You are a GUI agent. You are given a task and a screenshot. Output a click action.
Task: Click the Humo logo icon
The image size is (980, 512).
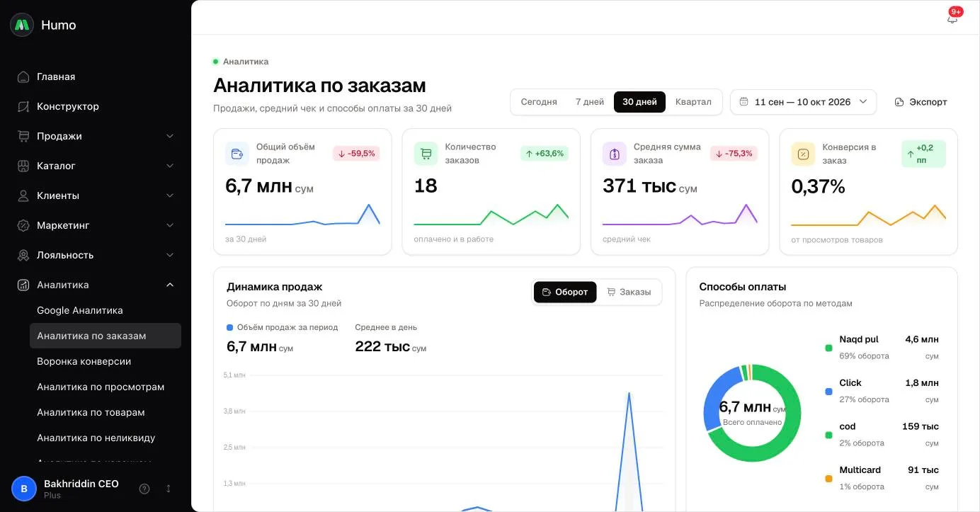(22, 25)
